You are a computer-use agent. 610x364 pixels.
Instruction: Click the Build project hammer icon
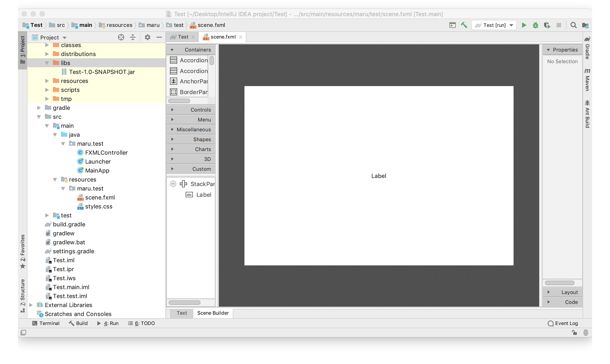[x=464, y=25]
